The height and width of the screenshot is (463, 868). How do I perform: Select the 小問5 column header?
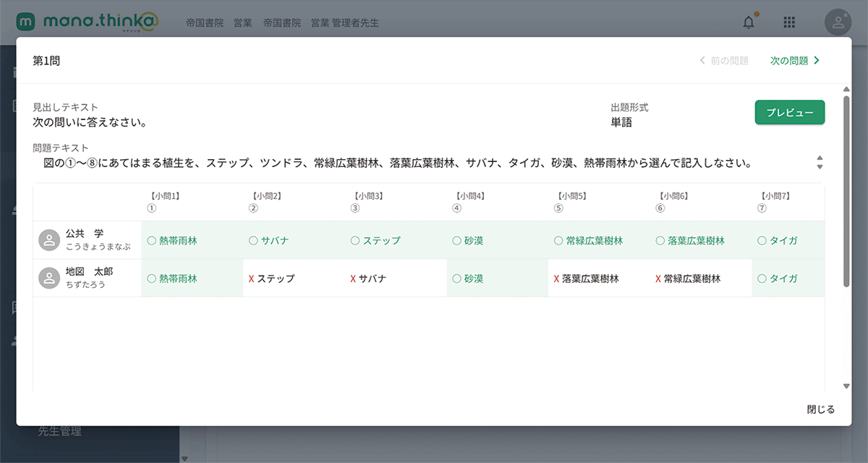[x=571, y=202]
